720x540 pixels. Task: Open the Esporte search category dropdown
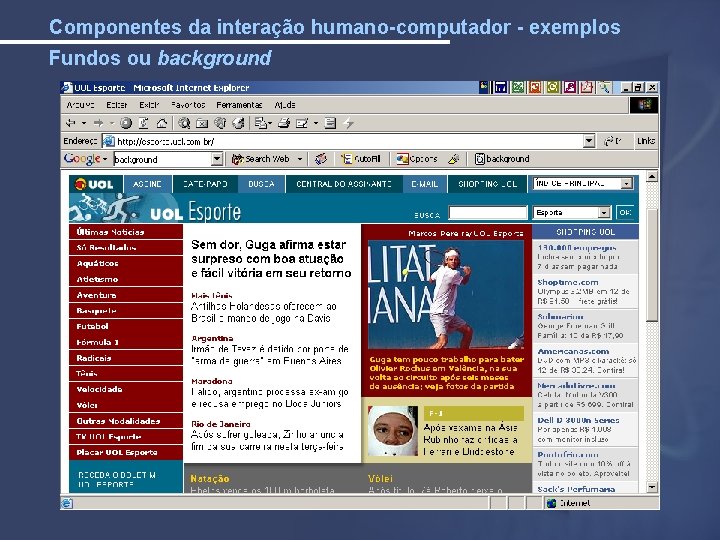coord(604,213)
